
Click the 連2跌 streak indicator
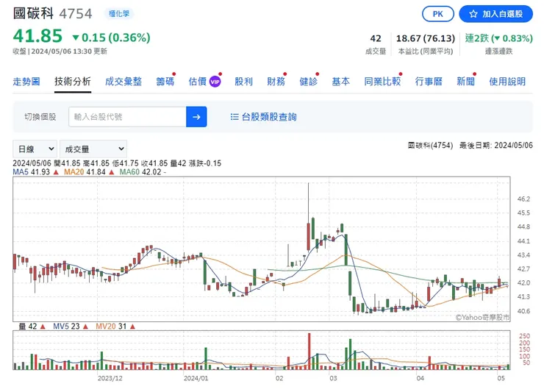pos(498,38)
